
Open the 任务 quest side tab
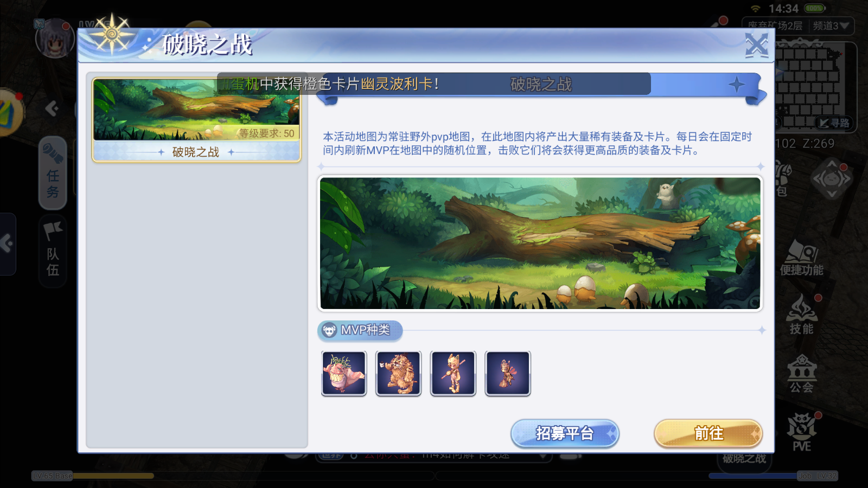[x=53, y=173]
